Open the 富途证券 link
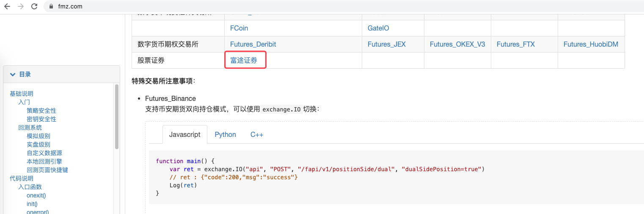The image size is (644, 214). click(244, 60)
